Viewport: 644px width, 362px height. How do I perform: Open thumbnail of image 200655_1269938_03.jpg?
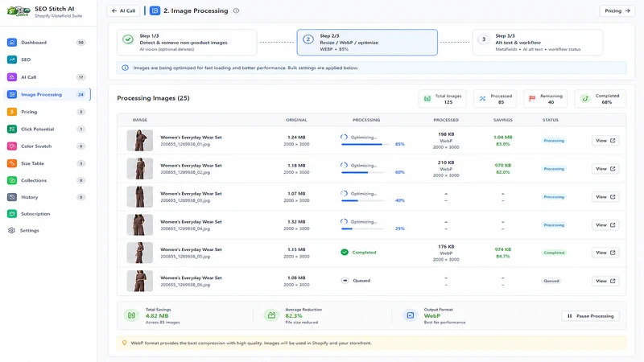pos(139,196)
